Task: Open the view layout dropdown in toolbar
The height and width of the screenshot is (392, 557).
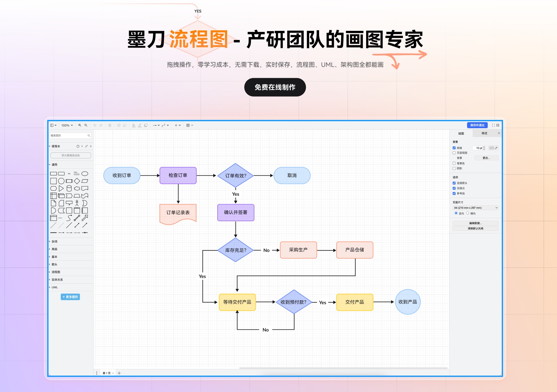Action: tap(53, 125)
